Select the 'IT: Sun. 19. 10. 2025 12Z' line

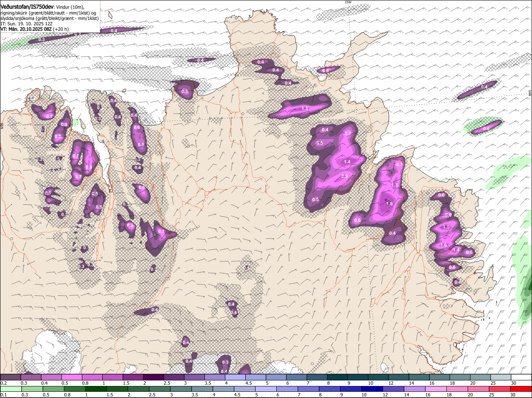(27, 24)
